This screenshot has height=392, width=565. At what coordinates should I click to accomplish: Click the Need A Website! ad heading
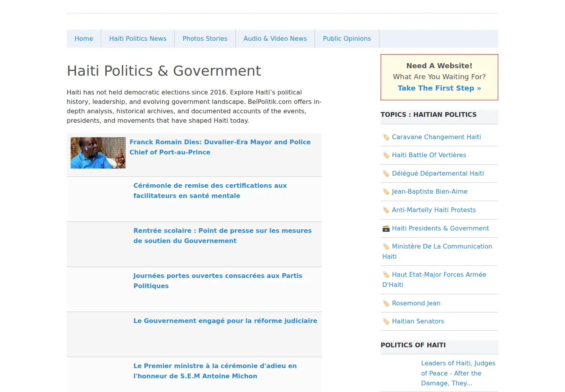(439, 66)
